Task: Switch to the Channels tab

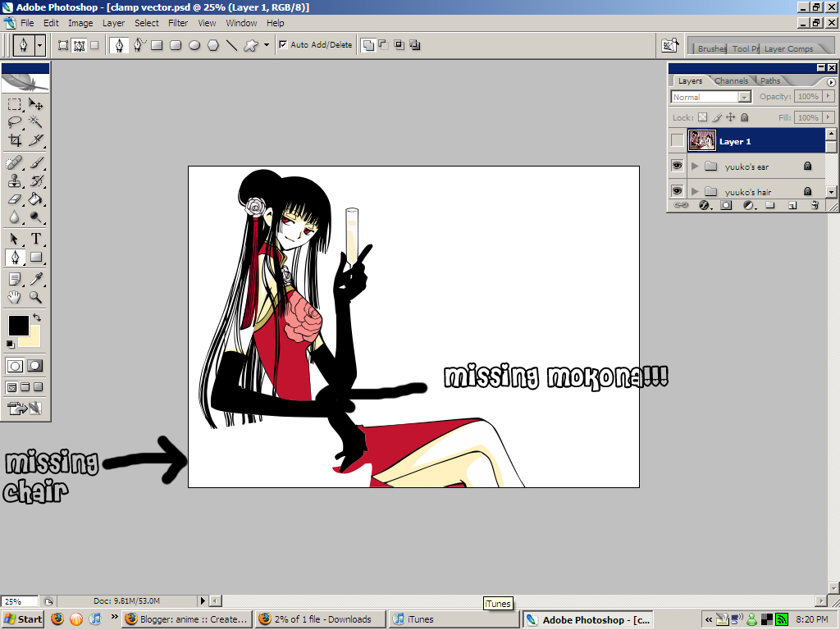Action: [731, 81]
